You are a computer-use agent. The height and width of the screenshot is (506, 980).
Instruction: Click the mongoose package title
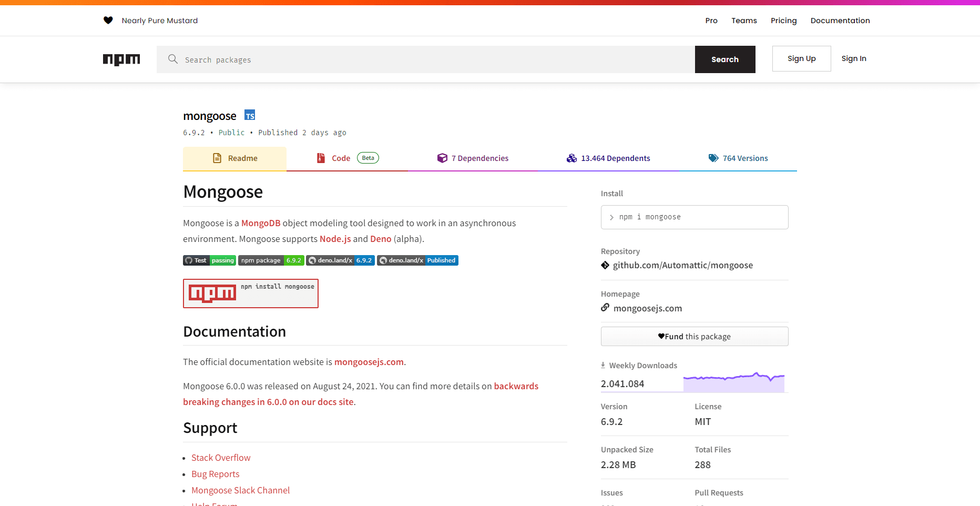click(210, 116)
